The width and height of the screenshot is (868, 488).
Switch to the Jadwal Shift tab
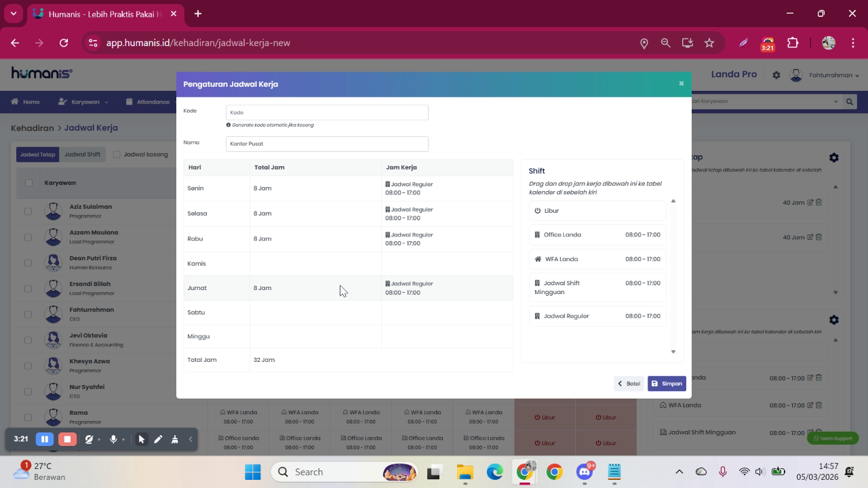[82, 155]
